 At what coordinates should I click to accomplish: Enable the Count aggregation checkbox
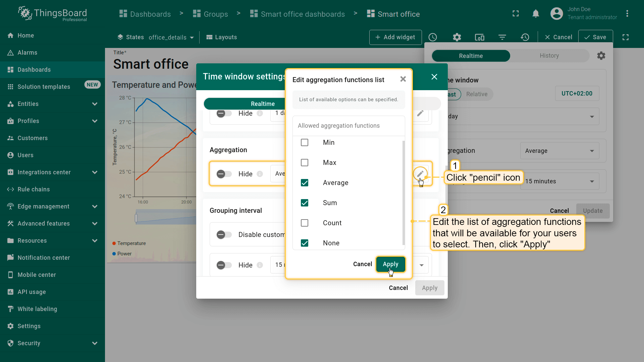pos(305,223)
